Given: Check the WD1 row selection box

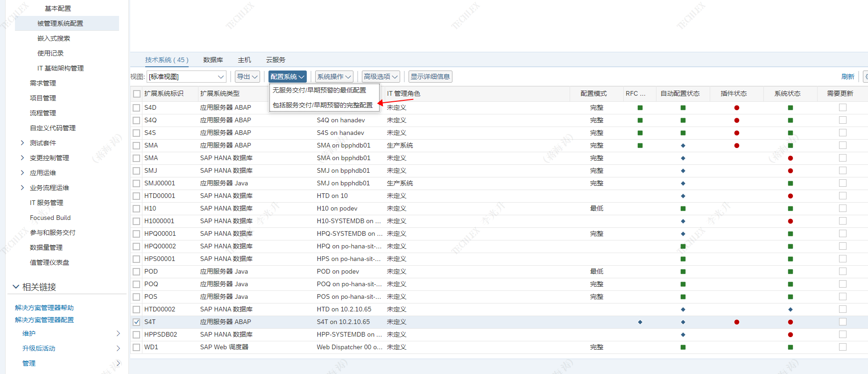Looking at the screenshot, I should tap(136, 347).
